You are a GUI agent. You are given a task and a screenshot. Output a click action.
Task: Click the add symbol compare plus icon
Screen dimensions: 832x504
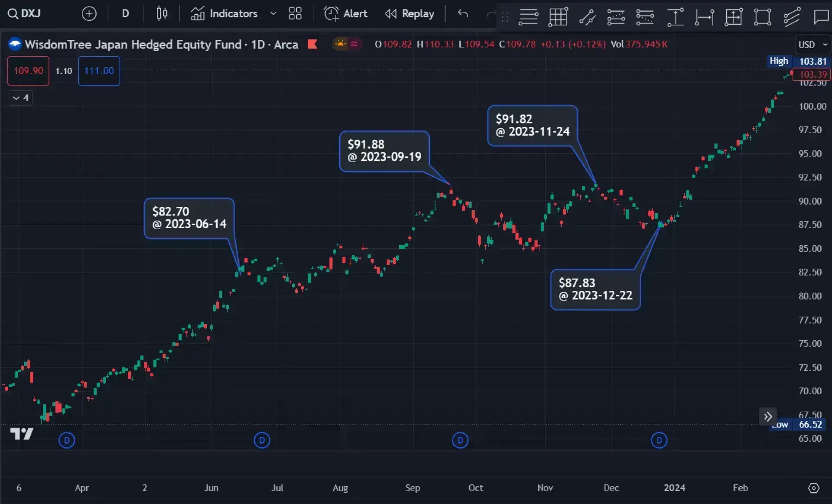[x=89, y=13]
